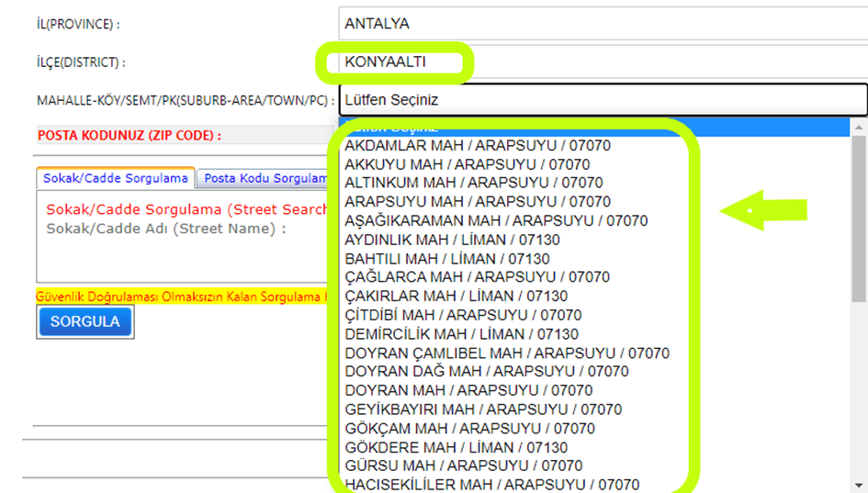Open the district dropdown showing KONYAALTI
Image resolution: width=868 pixels, height=493 pixels.
[602, 62]
